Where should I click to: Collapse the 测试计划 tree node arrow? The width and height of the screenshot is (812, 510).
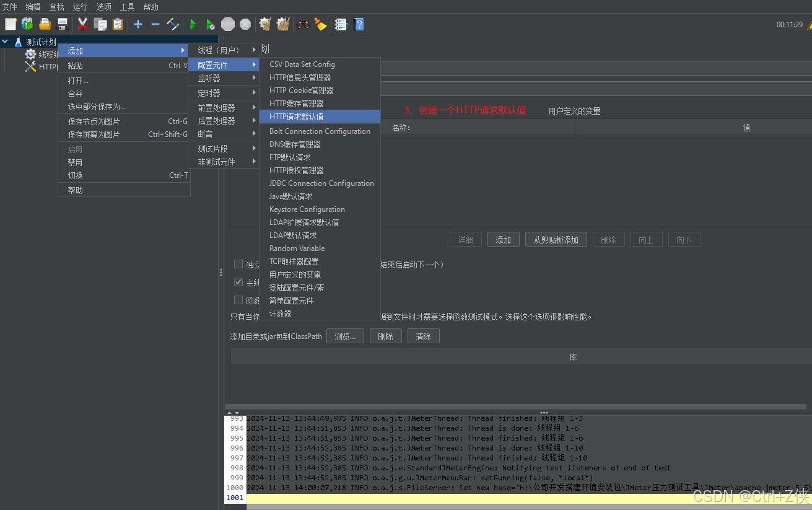click(6, 42)
